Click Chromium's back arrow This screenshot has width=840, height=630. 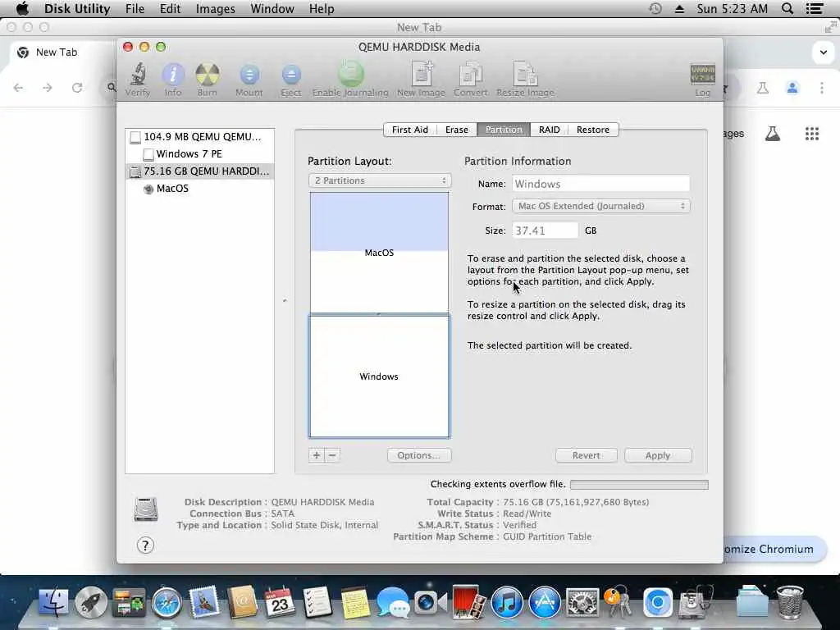18,87
